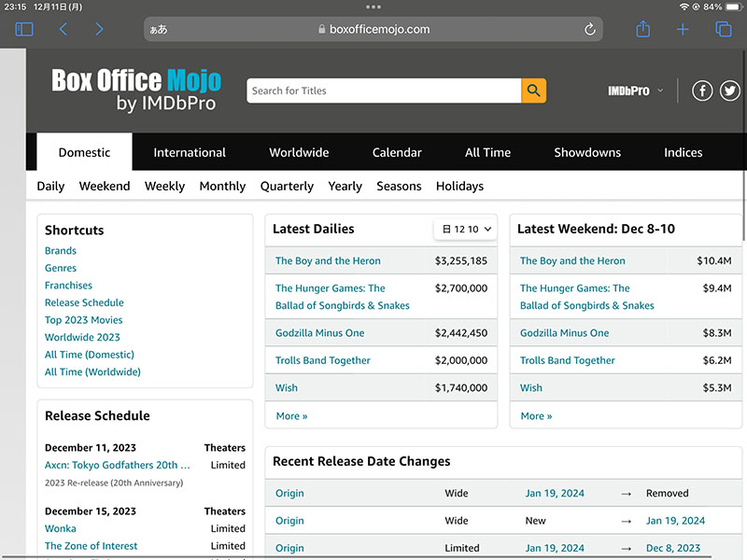This screenshot has width=747, height=560.
Task: Click the boxofficemojo.com address bar
Action: click(373, 30)
